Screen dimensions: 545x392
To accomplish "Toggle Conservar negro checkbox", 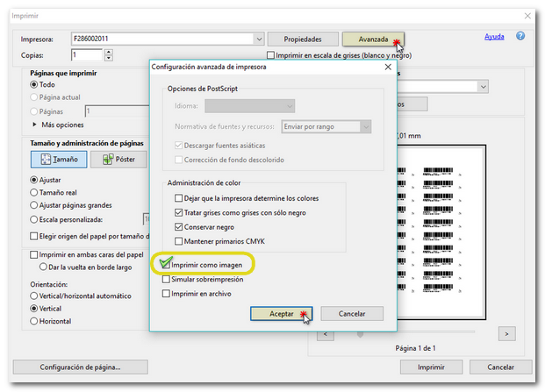I will pyautogui.click(x=179, y=226).
